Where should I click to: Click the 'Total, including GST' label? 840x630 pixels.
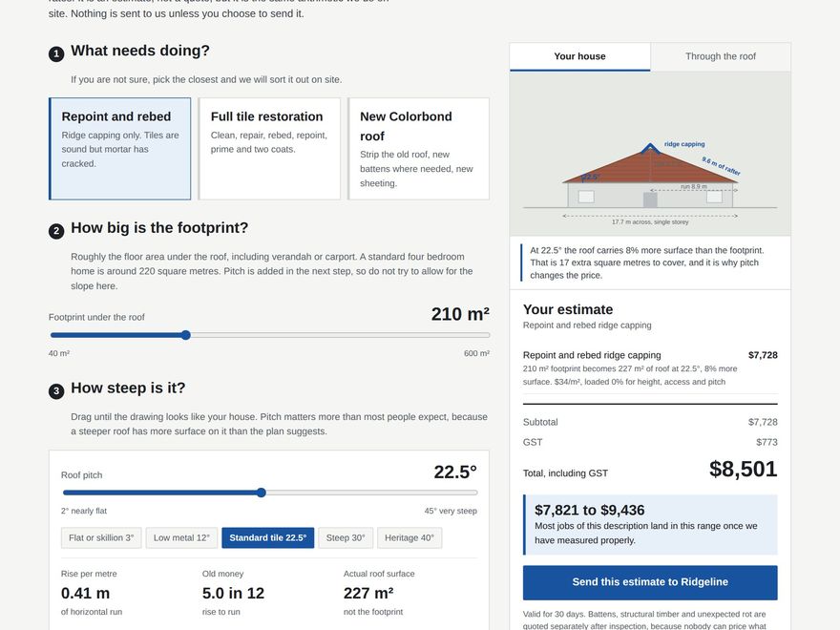[565, 473]
